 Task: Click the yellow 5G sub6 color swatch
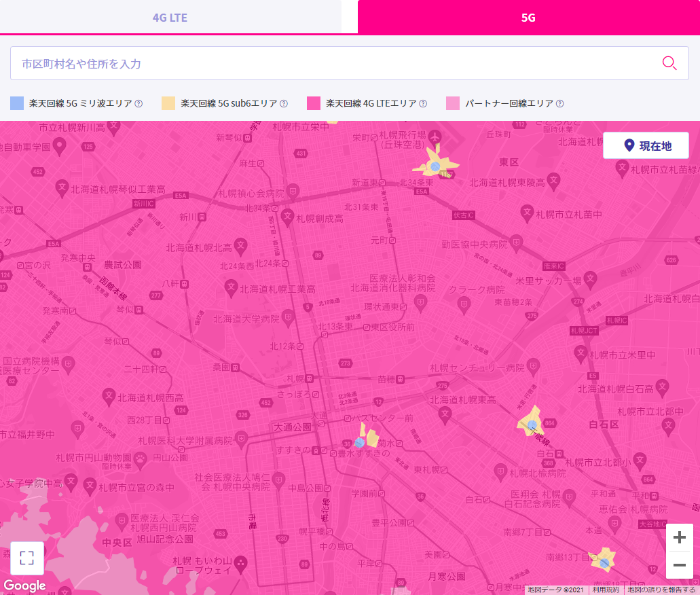point(168,103)
